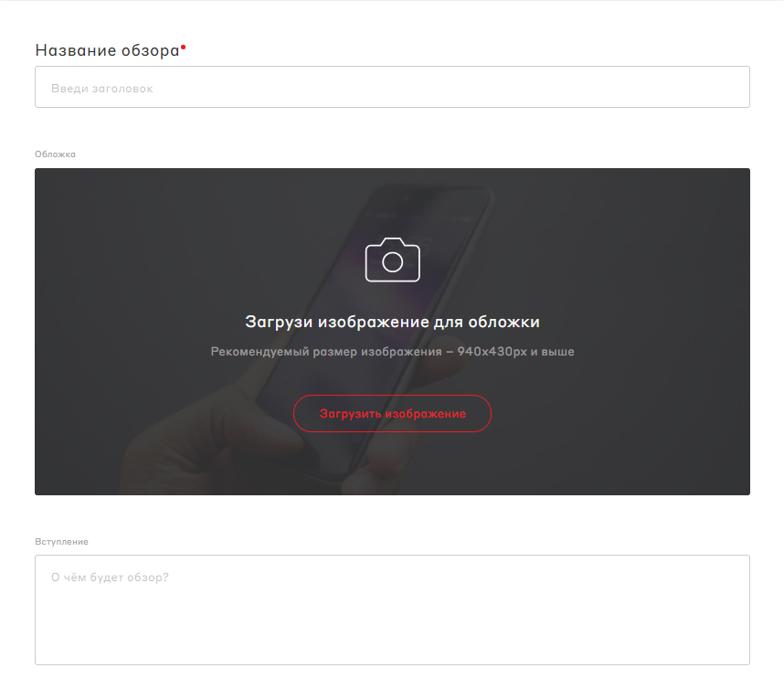Click the 'Обложка' label
Viewport: 784px width, 700px height.
(x=55, y=154)
